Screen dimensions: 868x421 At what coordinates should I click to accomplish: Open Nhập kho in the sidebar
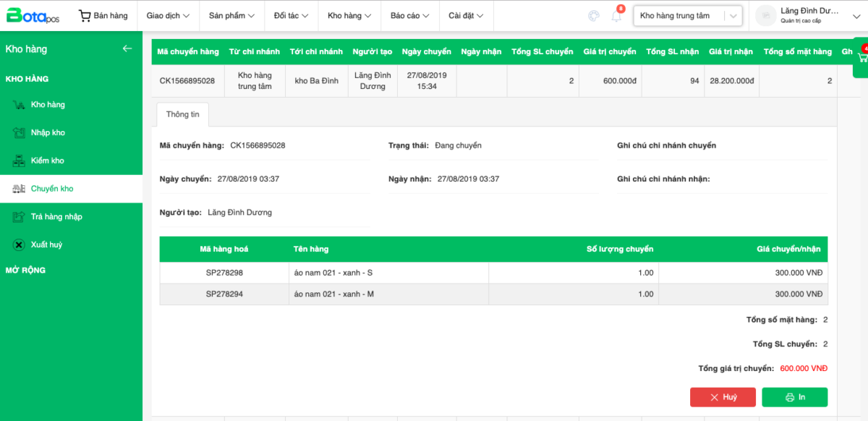pyautogui.click(x=48, y=133)
